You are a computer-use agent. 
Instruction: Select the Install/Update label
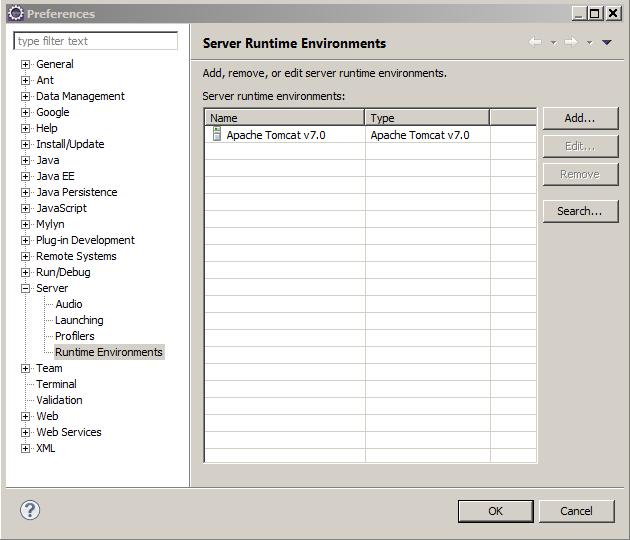click(70, 144)
